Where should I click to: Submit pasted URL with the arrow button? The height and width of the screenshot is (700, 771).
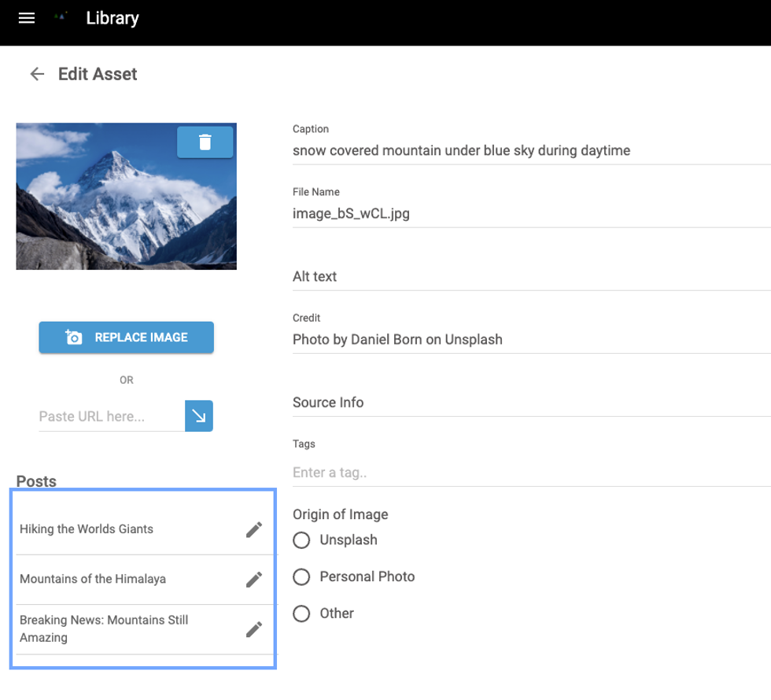pyautogui.click(x=199, y=416)
